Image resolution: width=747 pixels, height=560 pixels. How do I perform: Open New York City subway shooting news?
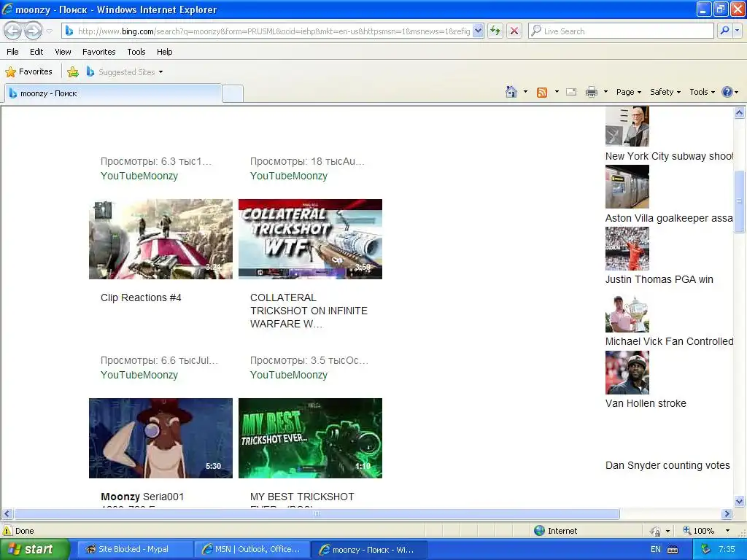[669, 156]
